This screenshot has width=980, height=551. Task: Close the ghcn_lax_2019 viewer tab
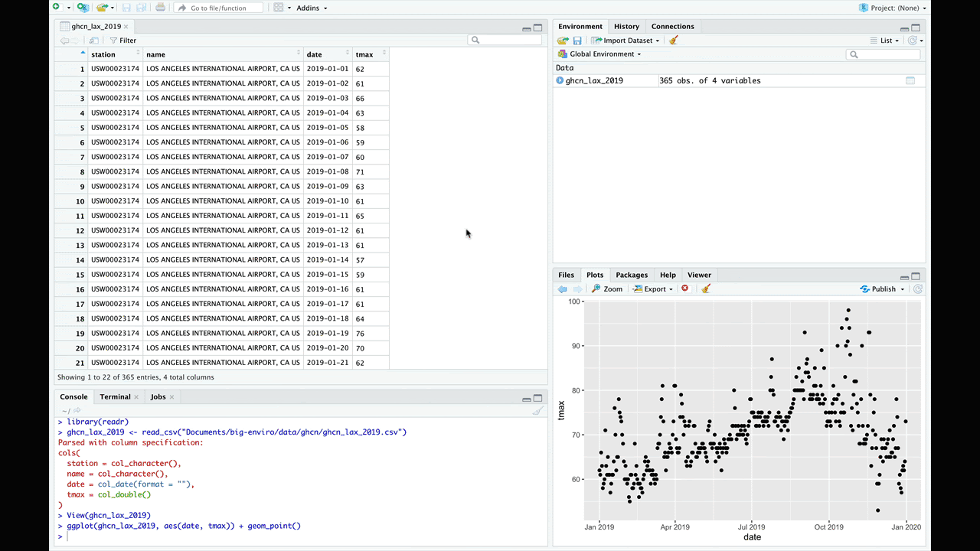click(x=127, y=26)
